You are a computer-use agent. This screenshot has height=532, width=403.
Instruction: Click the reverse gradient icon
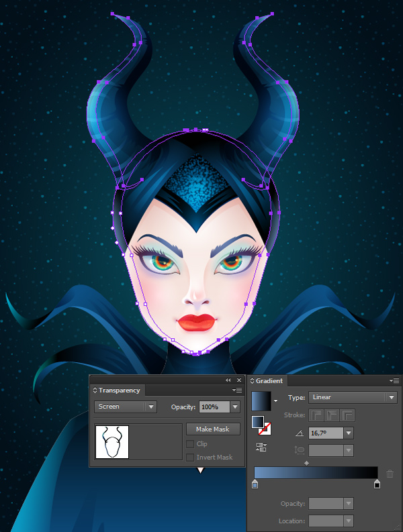click(261, 447)
